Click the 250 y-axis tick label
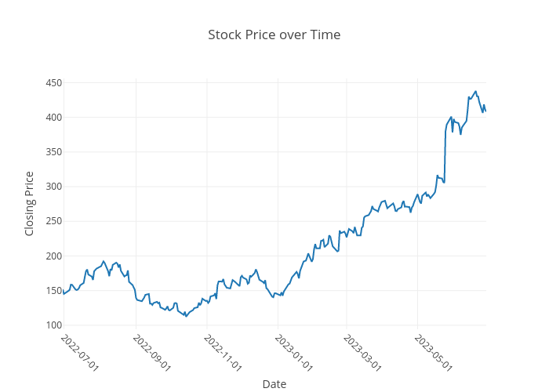 (53, 221)
